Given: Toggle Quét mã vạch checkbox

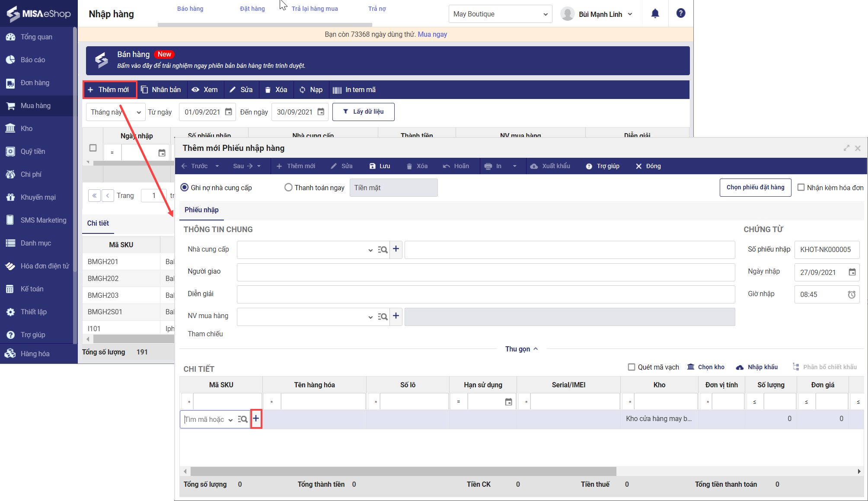Looking at the screenshot, I should pos(632,367).
